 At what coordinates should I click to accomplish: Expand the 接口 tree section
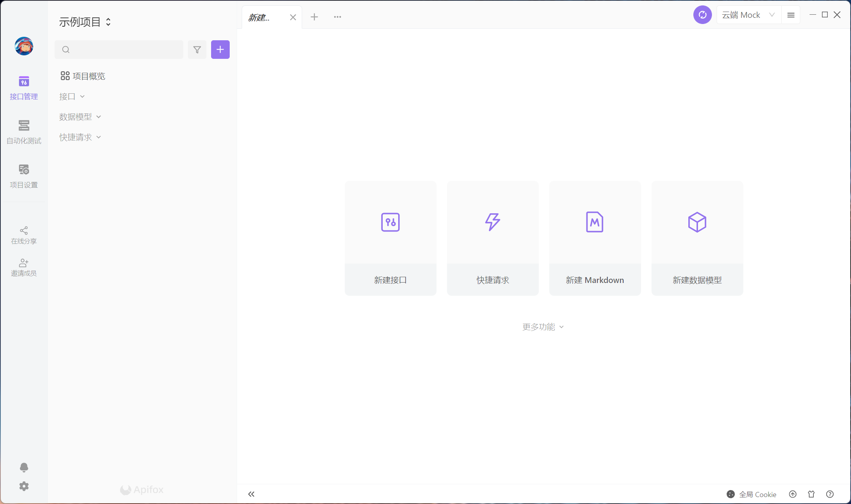click(72, 96)
